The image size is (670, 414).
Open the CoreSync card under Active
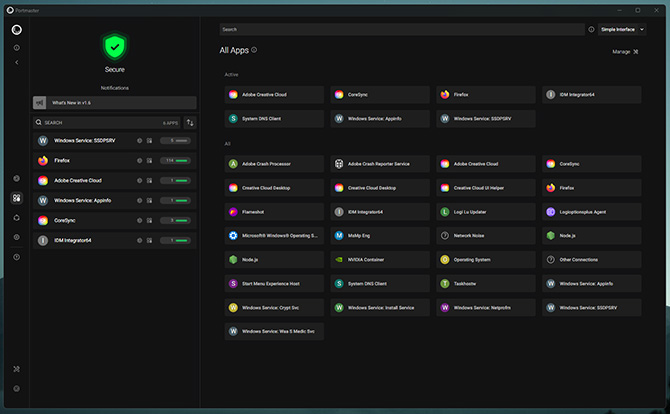click(x=380, y=94)
